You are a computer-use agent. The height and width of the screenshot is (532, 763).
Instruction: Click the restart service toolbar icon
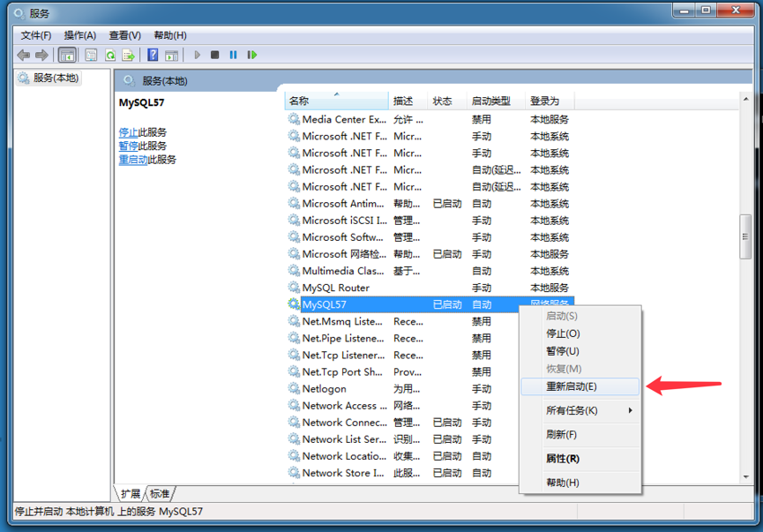253,55
